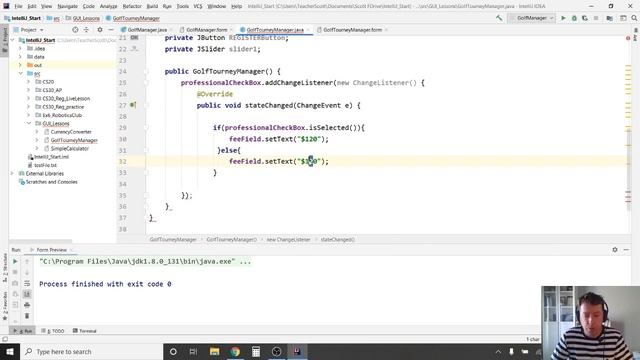This screenshot has width=640, height=360.
Task: Open Windows Start menu
Action: point(9,351)
